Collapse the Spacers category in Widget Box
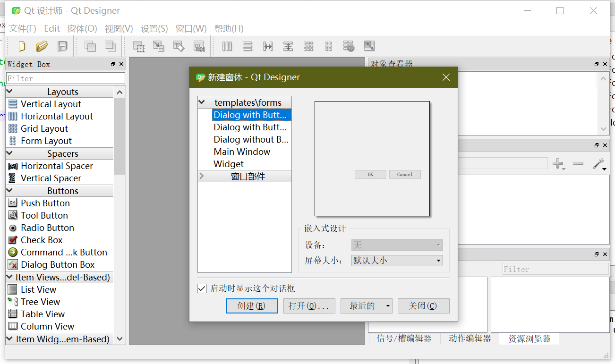This screenshot has height=364, width=615. [x=10, y=153]
